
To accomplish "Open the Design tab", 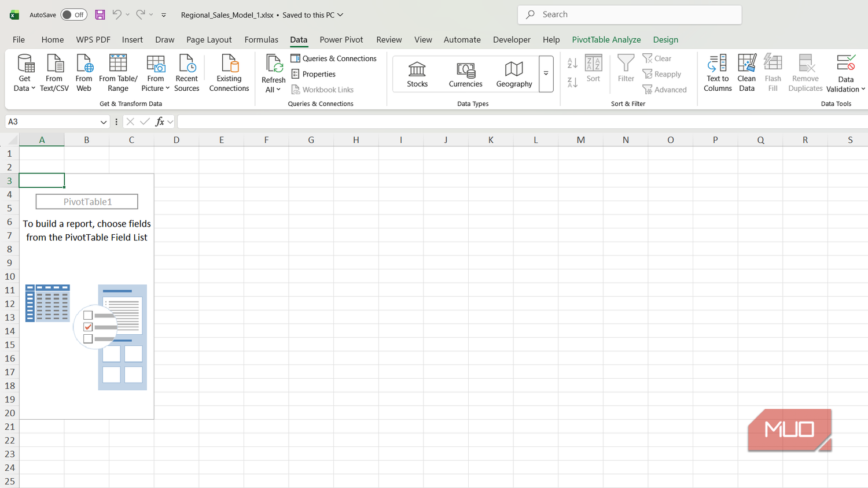I will (x=665, y=39).
